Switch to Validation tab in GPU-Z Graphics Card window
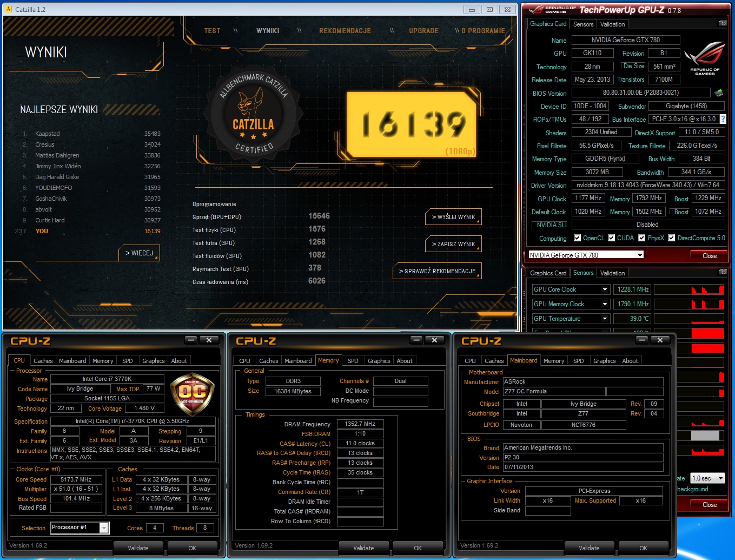This screenshot has width=735, height=560. tap(612, 24)
